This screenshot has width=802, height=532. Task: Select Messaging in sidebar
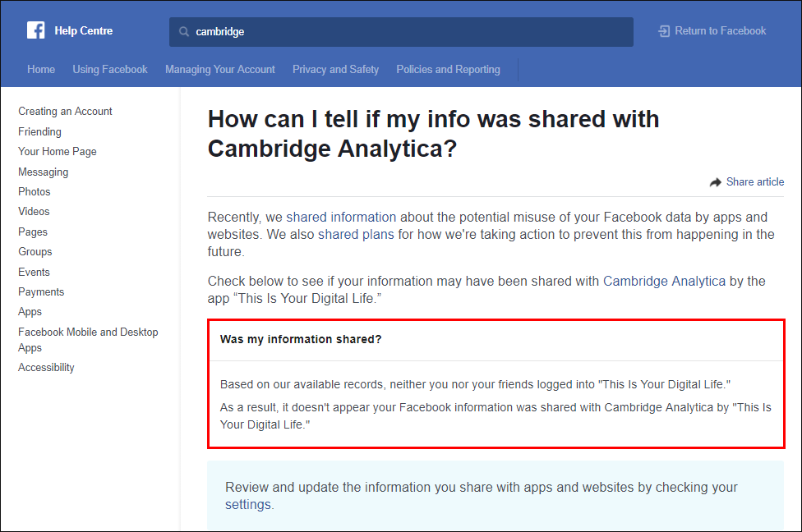44,172
